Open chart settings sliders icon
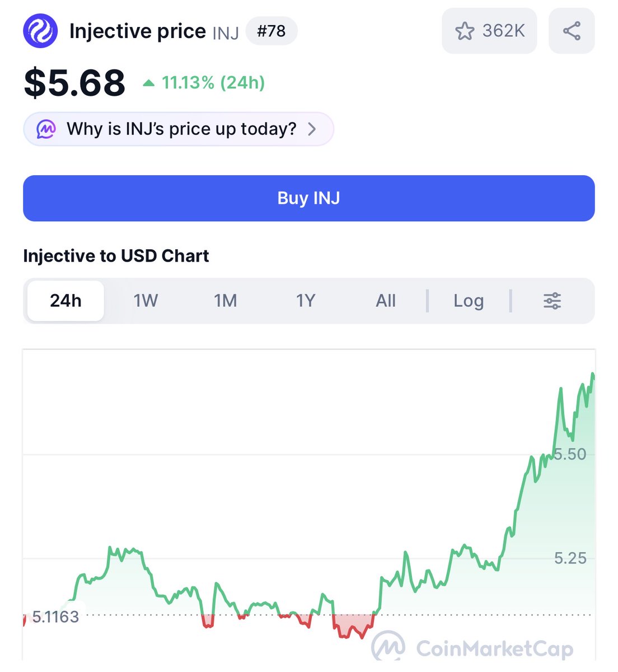This screenshot has width=618, height=672. [552, 301]
